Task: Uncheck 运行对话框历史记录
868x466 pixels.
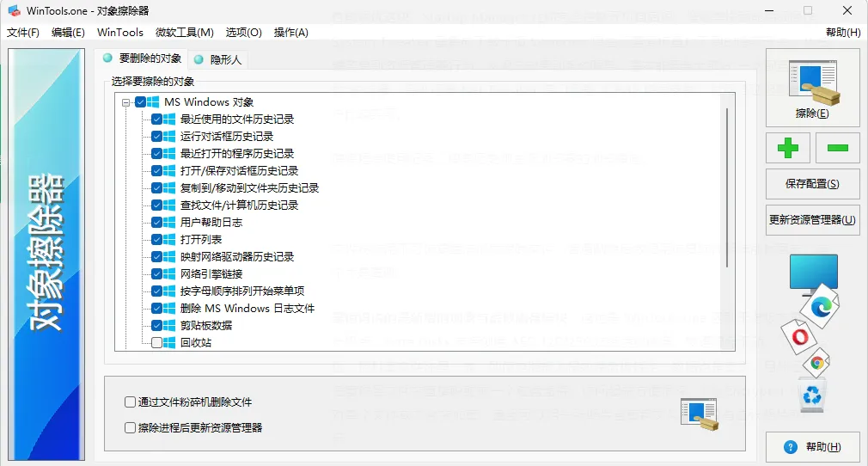Action: [x=156, y=137]
